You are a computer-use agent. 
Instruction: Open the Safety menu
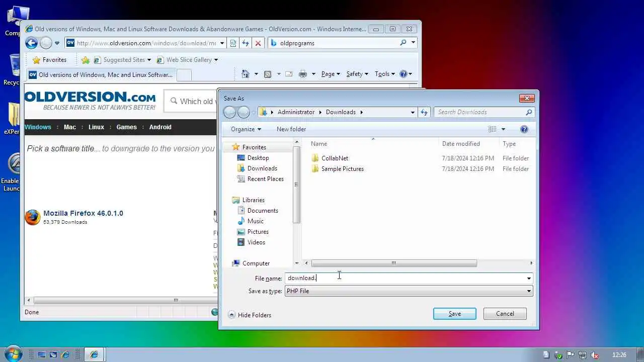[357, 74]
